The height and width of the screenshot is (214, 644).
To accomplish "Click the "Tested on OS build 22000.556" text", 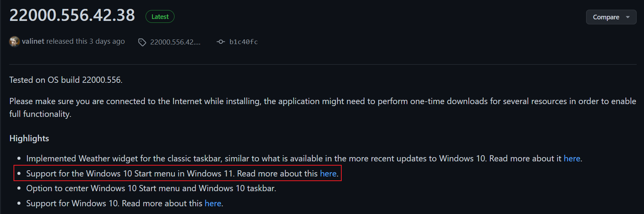I will (x=66, y=80).
